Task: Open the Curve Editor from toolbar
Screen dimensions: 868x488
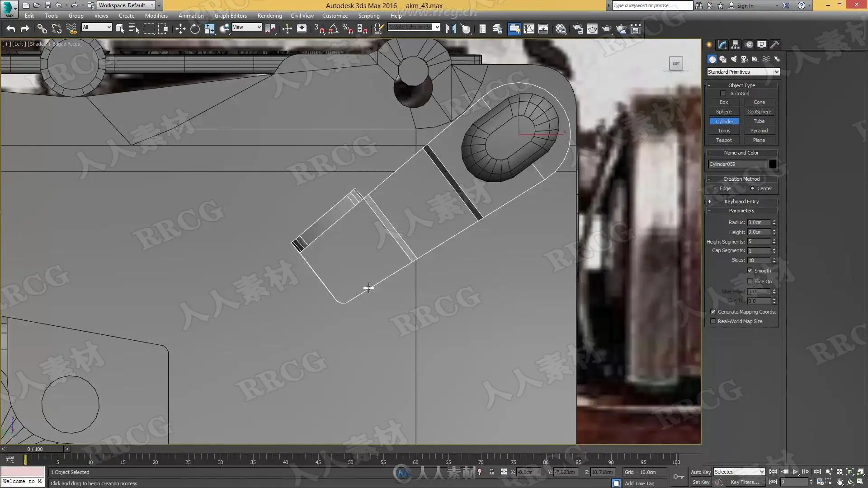Action: click(x=528, y=29)
